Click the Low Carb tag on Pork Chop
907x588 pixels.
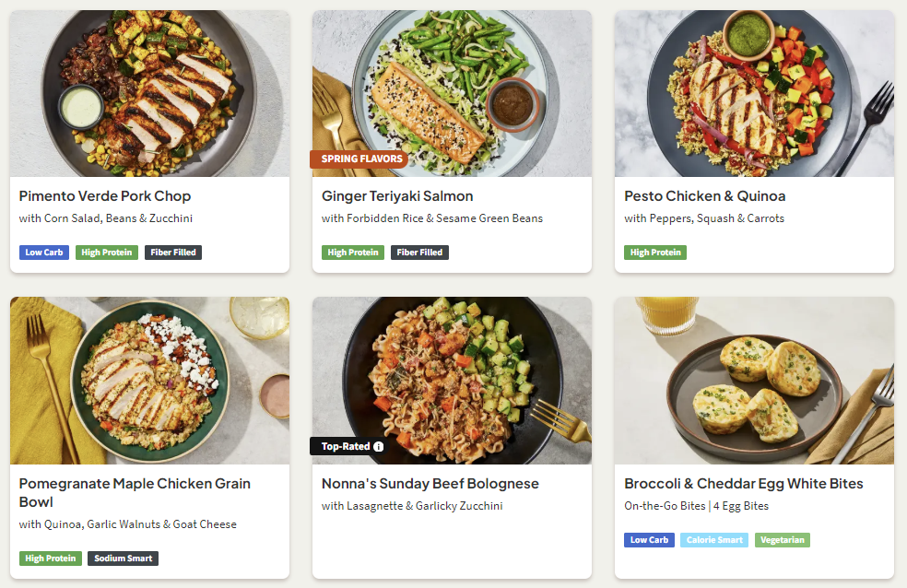pos(44,253)
